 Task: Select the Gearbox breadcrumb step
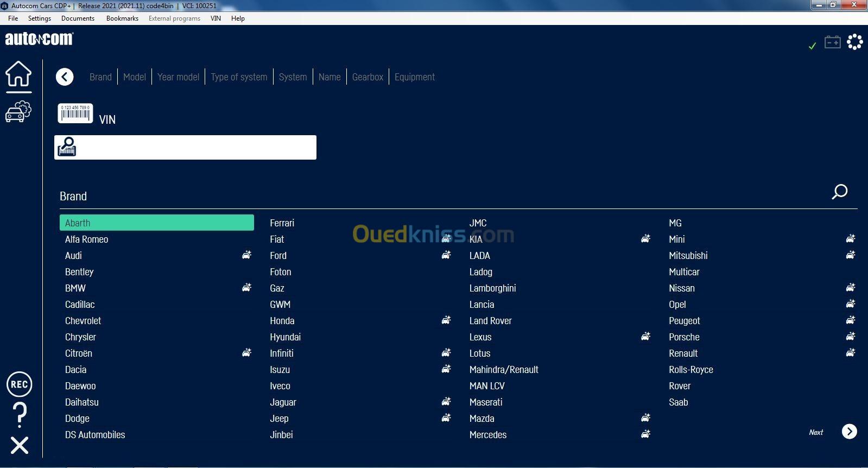point(368,77)
